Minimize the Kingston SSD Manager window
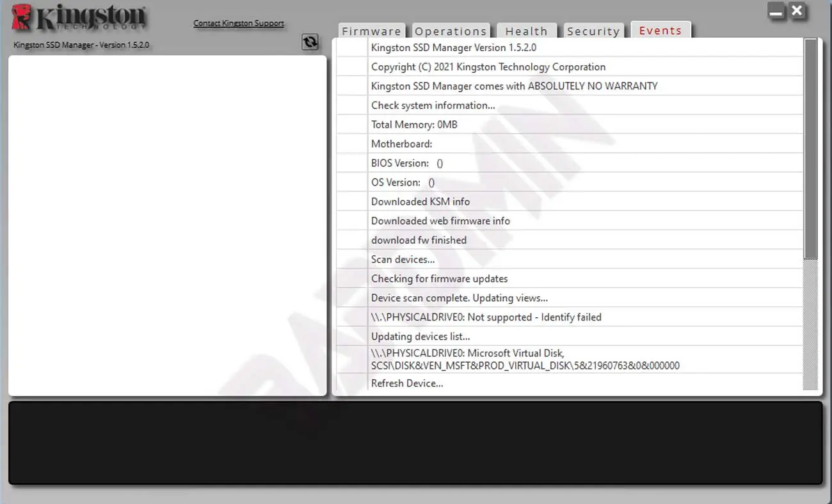 pyautogui.click(x=776, y=11)
